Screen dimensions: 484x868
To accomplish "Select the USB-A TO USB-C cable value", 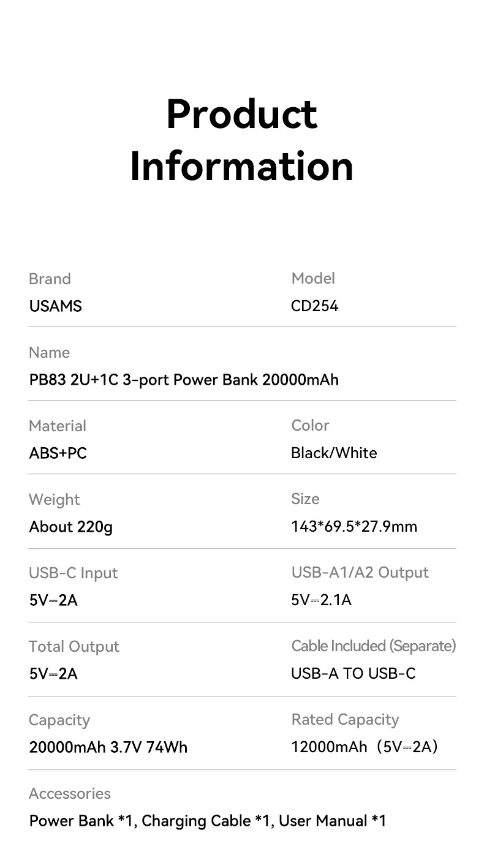I will 353,673.
